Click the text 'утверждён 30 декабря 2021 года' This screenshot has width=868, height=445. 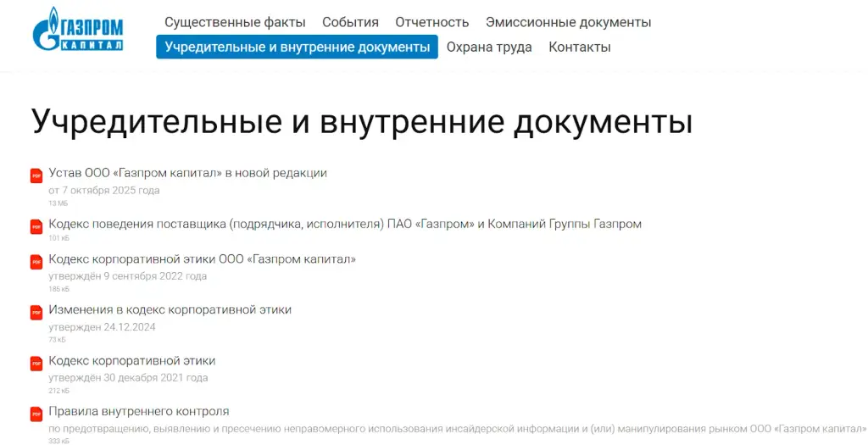point(129,378)
